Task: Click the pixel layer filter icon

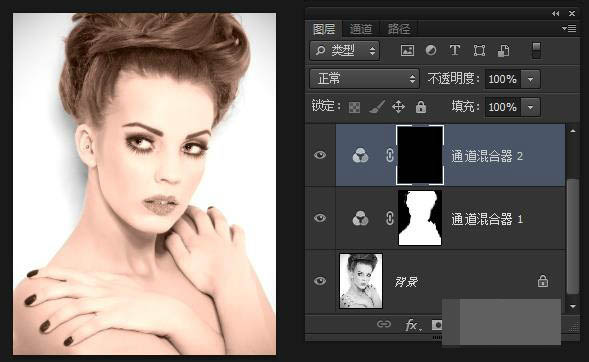Action: (408, 50)
